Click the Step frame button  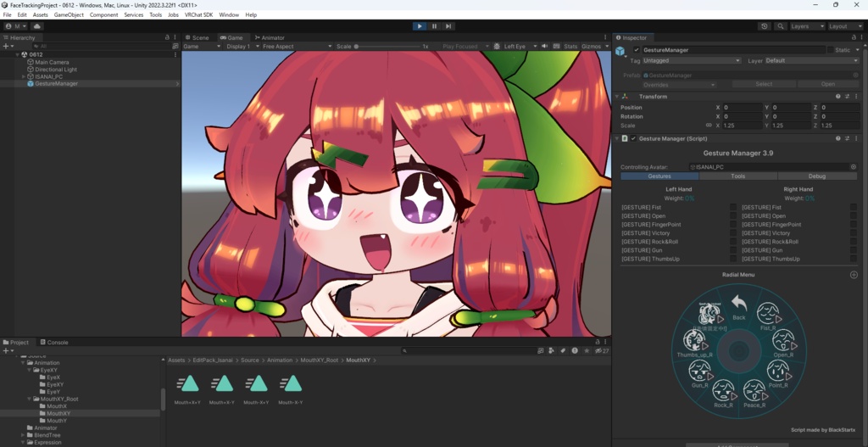coord(448,26)
